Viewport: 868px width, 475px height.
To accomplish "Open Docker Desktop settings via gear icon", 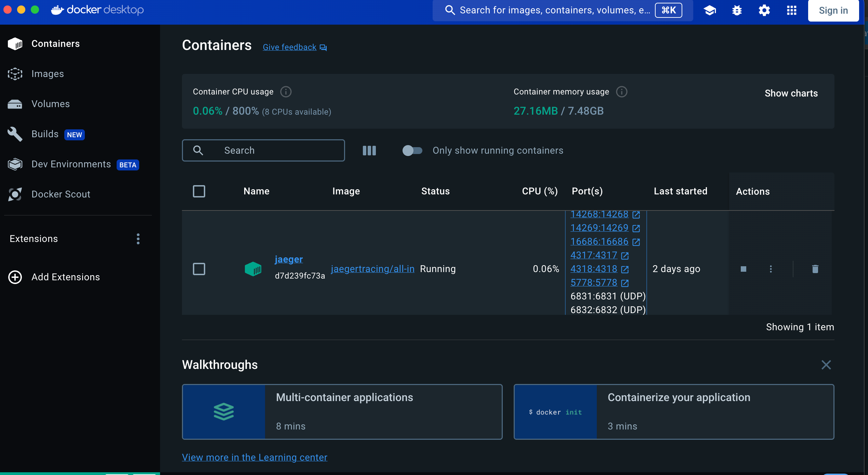I will click(764, 10).
